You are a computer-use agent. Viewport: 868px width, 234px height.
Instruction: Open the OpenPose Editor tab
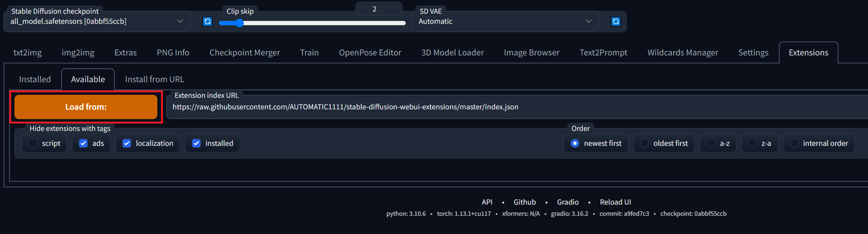tap(370, 52)
